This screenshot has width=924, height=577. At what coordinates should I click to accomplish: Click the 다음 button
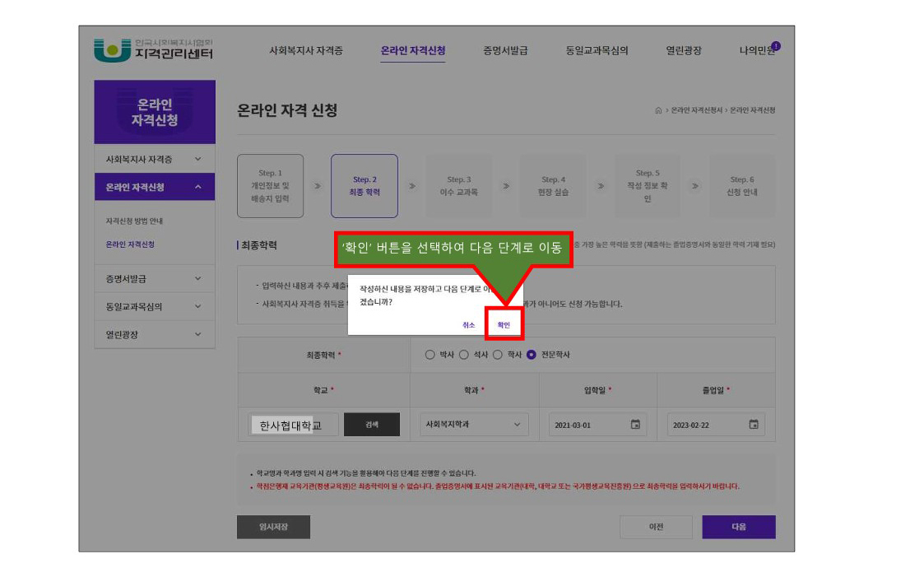coord(739,527)
